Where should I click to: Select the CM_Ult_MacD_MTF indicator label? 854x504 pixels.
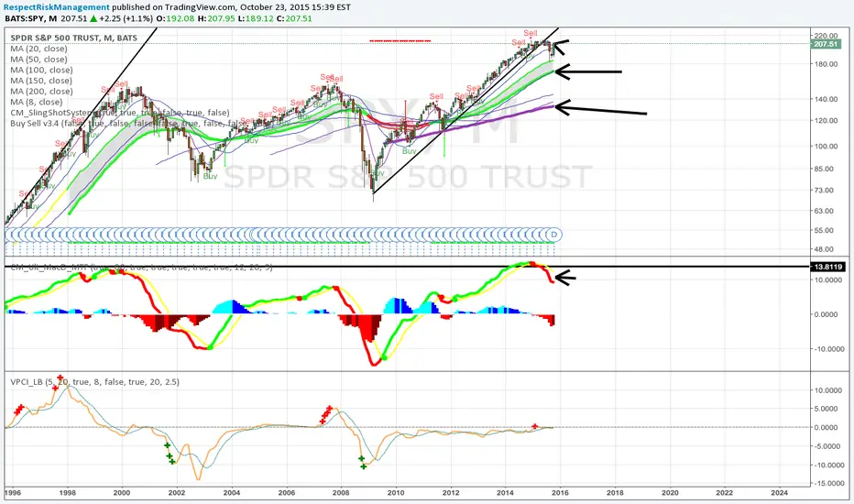142,268
